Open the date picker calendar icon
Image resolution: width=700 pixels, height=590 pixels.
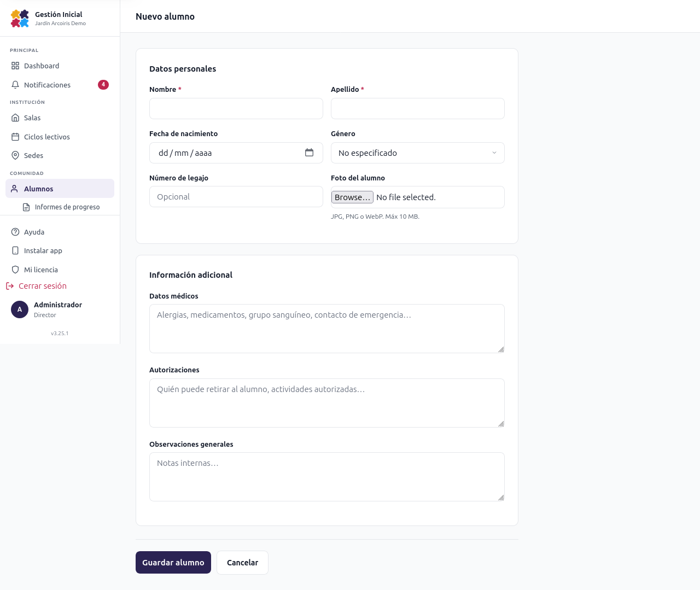(x=310, y=153)
